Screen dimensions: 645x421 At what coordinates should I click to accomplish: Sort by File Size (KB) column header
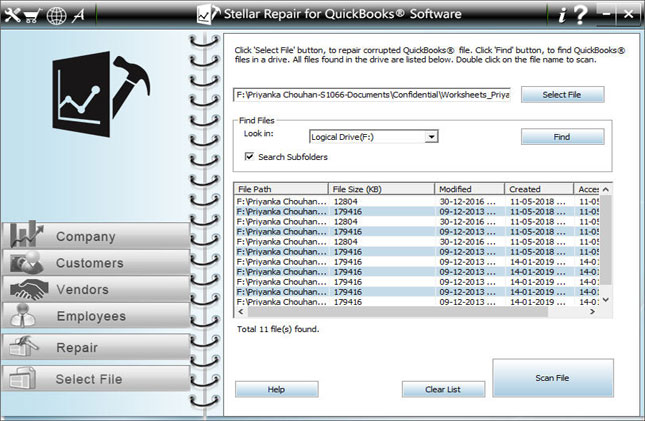[381, 189]
